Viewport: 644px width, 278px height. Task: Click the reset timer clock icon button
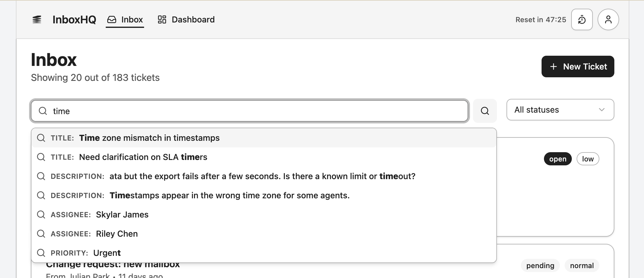582,20
